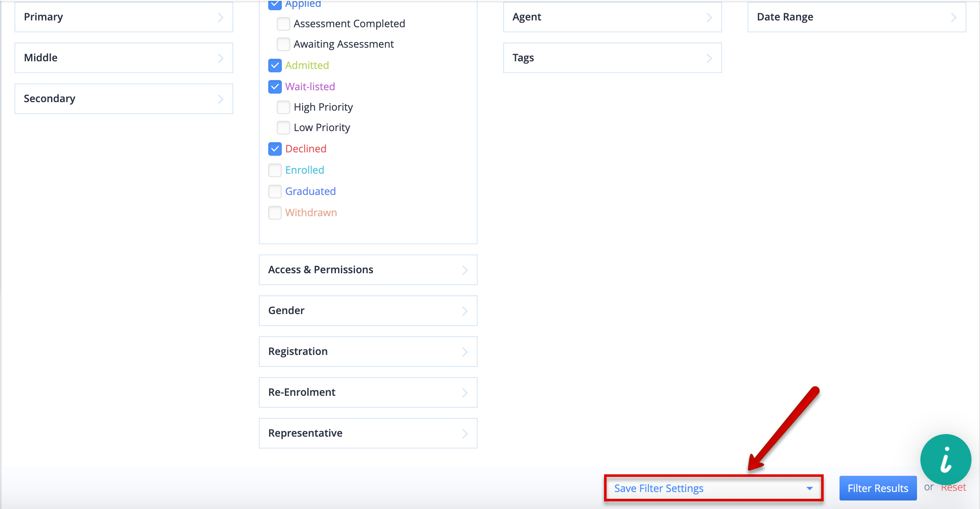Click the chevron icon on Gender panel

(x=465, y=311)
